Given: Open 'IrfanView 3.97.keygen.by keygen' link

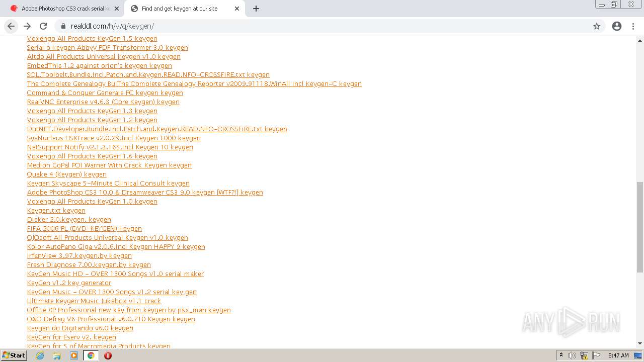Looking at the screenshot, I should coord(79,256).
